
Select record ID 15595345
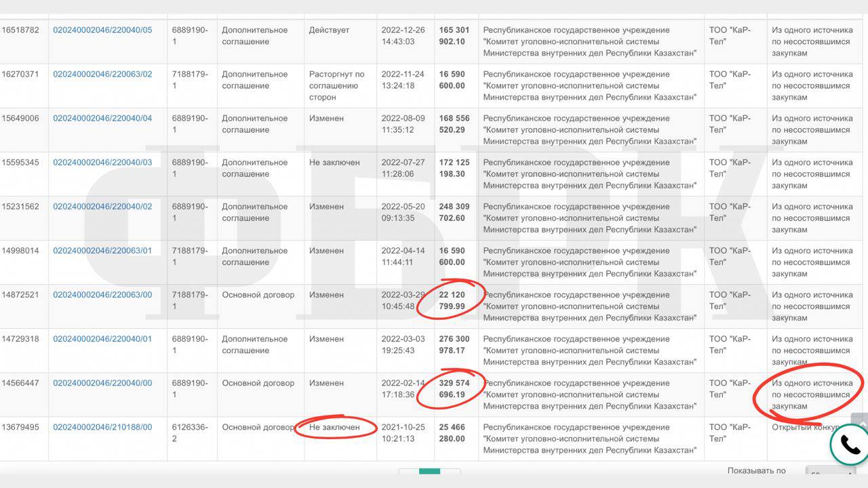[20, 162]
